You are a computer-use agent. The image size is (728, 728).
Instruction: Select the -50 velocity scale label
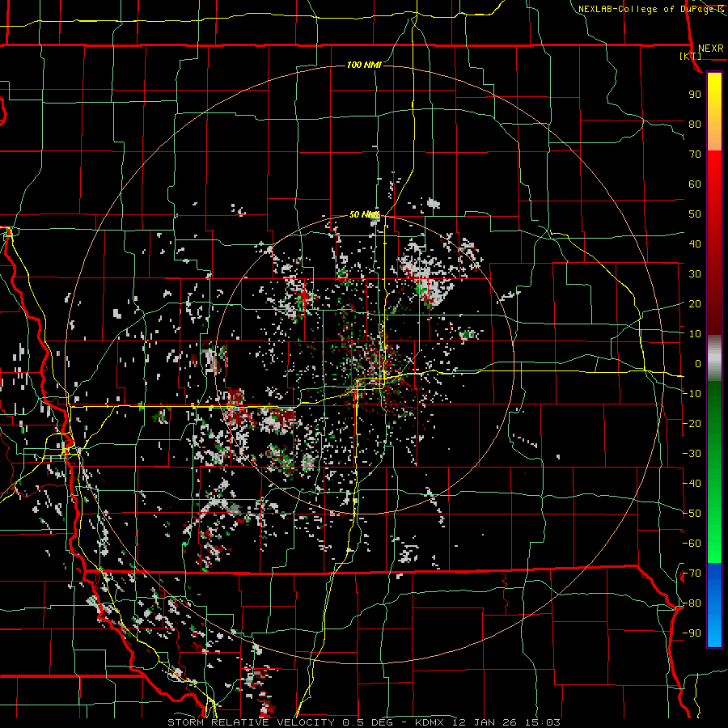click(692, 514)
